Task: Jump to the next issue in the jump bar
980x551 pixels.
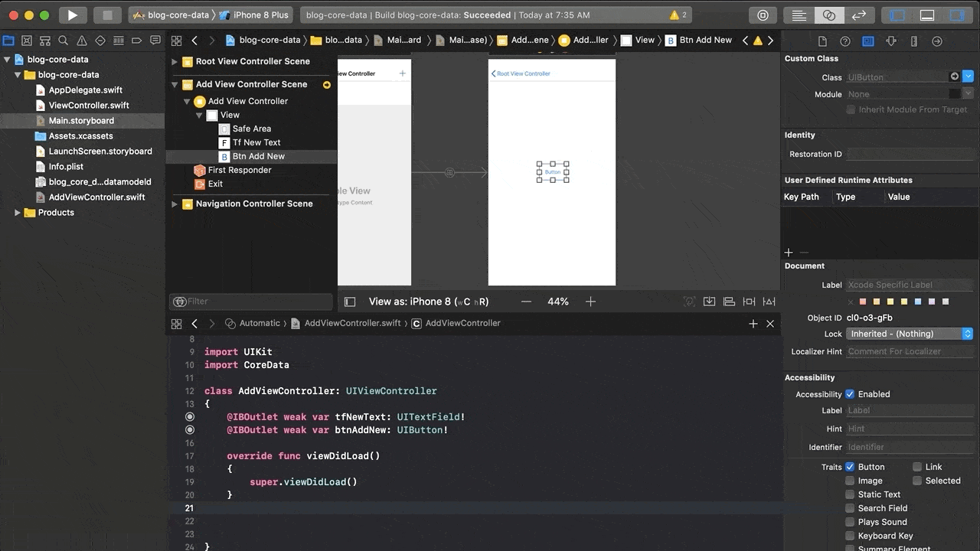Action: (770, 41)
